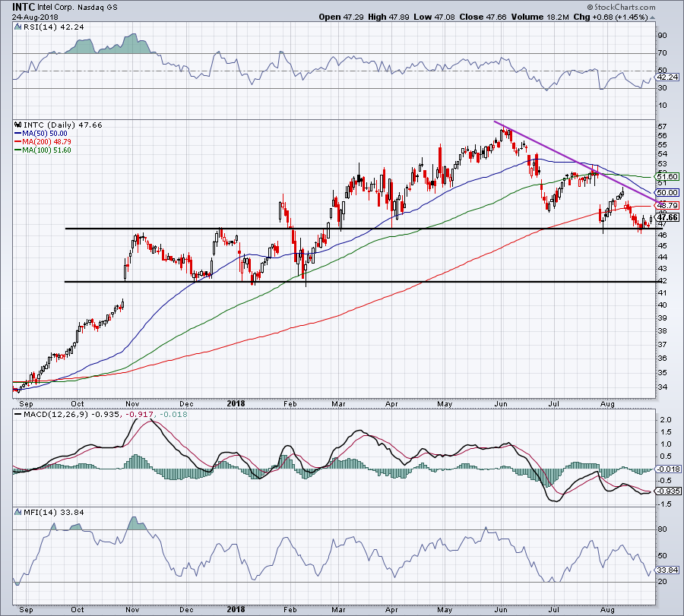Viewport: 684px width, 616px height.
Task: Click the bold 47.66 last price tag
Action: tap(667, 217)
